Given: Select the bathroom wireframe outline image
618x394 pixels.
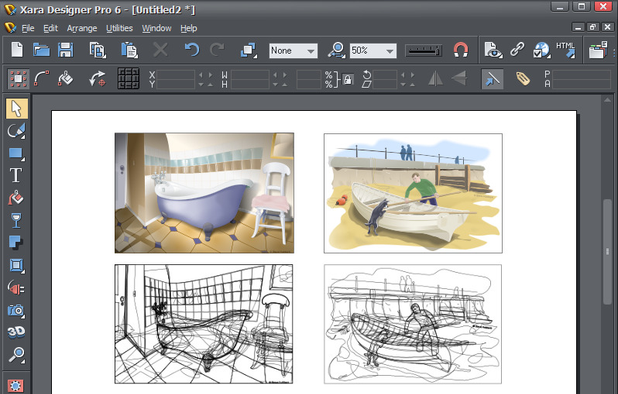Looking at the screenshot, I should [x=204, y=324].
